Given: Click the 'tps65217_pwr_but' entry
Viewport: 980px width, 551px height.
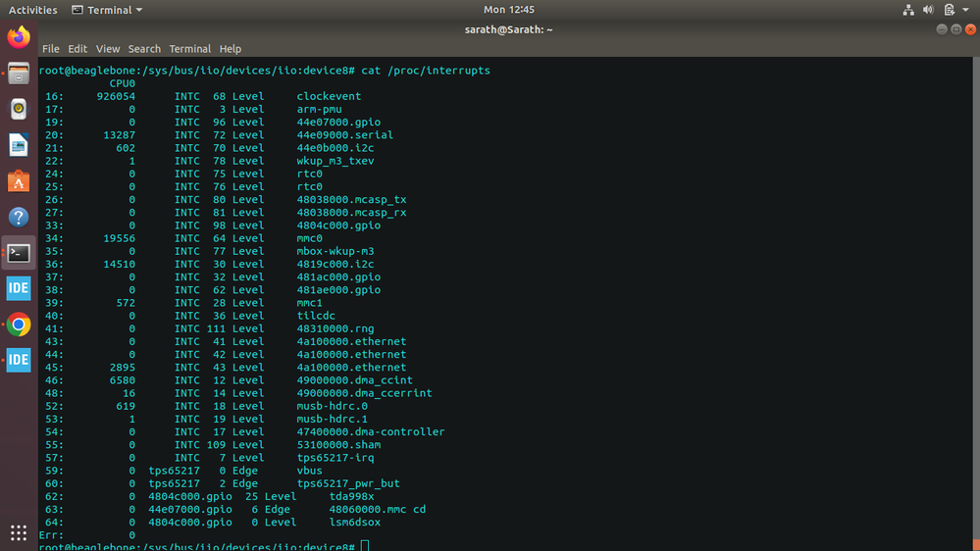Looking at the screenshot, I should (x=348, y=483).
